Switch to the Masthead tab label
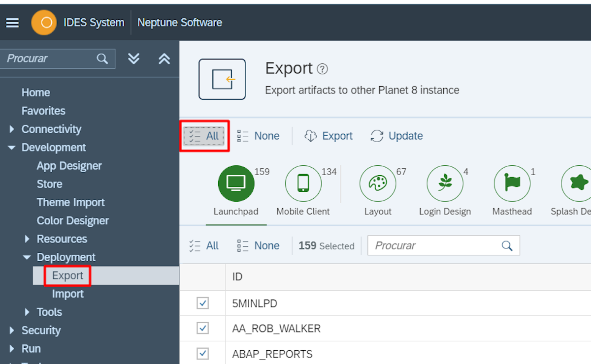This screenshot has height=364, width=591. click(512, 212)
